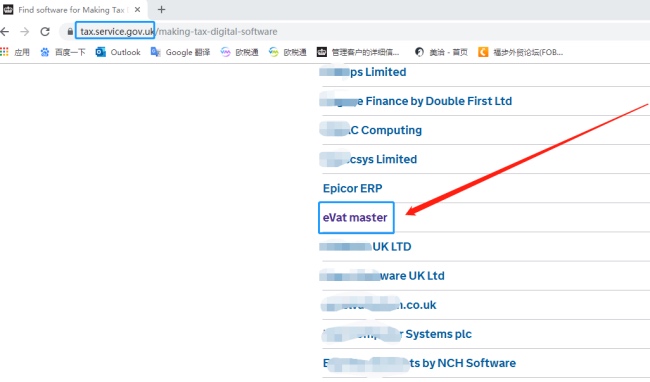
Task: Go back to the previous page
Action: tap(5, 31)
